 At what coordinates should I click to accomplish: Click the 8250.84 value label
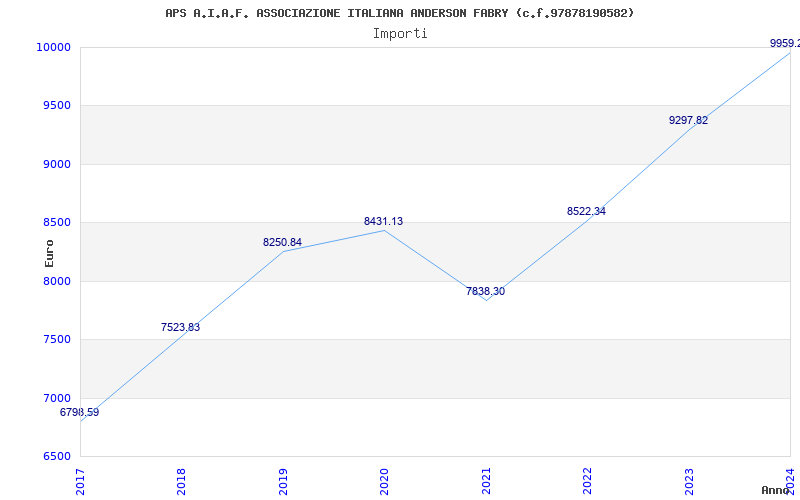282,242
